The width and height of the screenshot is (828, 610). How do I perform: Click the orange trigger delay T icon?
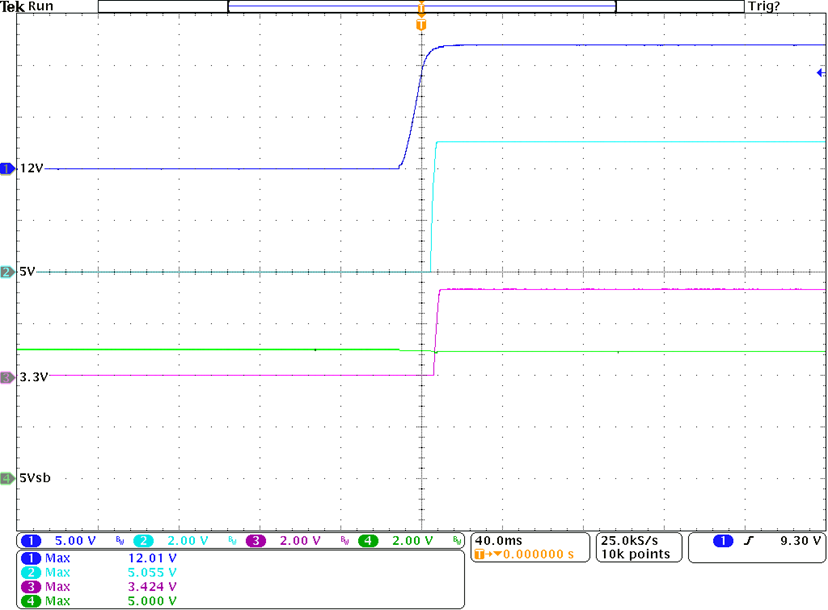pyautogui.click(x=479, y=555)
